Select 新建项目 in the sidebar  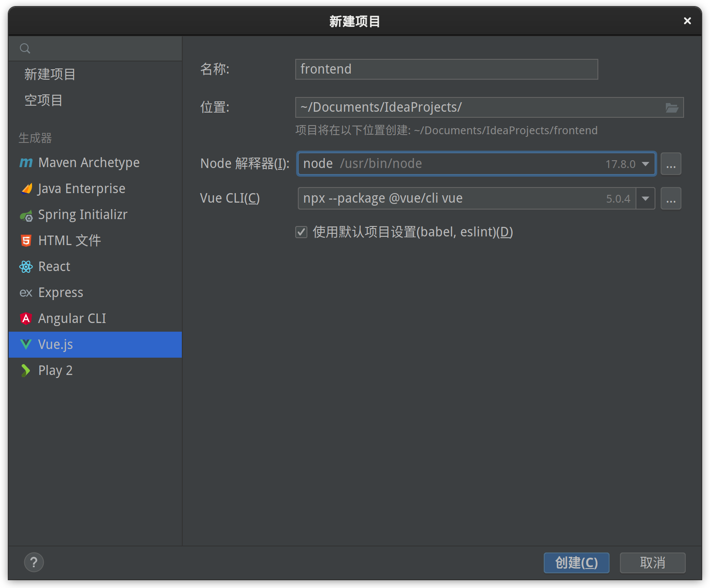click(50, 74)
